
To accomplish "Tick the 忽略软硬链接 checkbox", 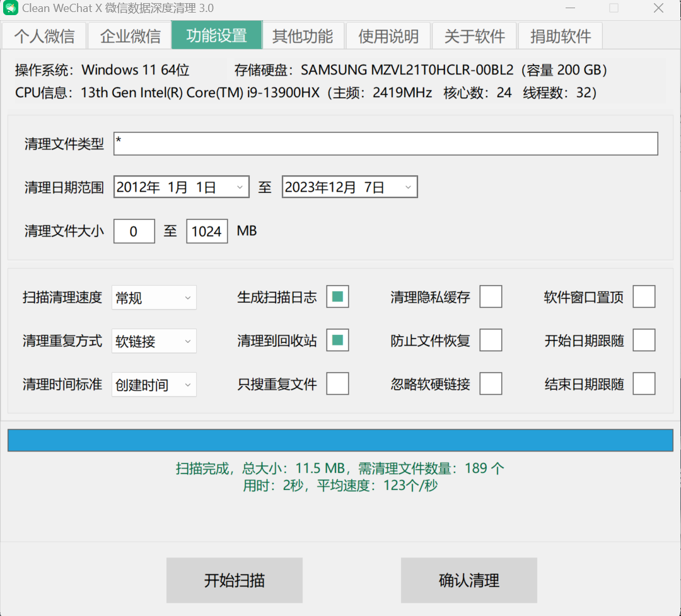I will [491, 383].
